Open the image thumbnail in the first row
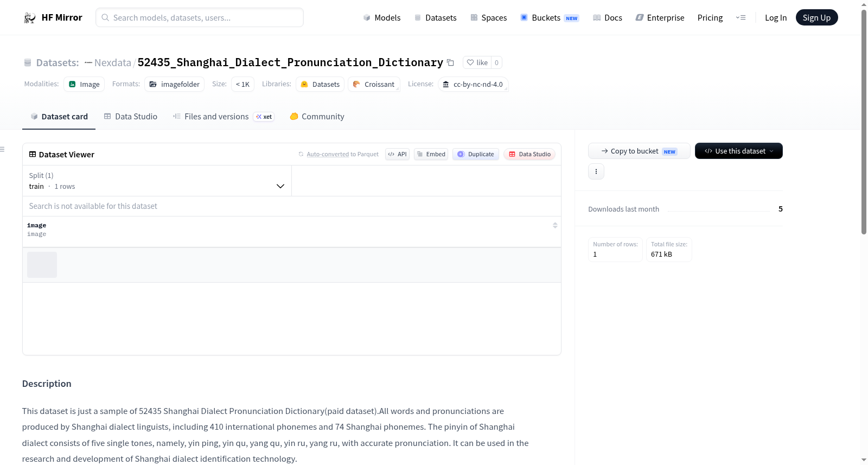This screenshot has width=868, height=465. [42, 265]
